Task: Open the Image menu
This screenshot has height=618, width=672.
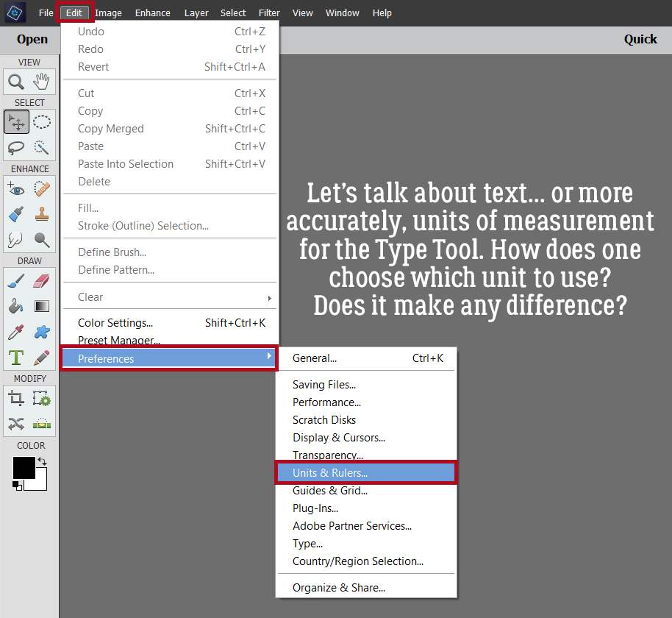Action: pos(108,13)
